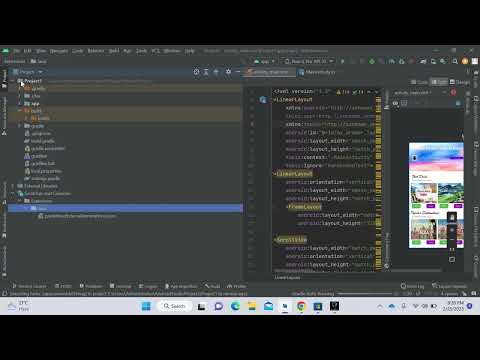Open the Refactor menu
Image resolution: width=480 pixels, height=360 pixels.
tap(96, 51)
